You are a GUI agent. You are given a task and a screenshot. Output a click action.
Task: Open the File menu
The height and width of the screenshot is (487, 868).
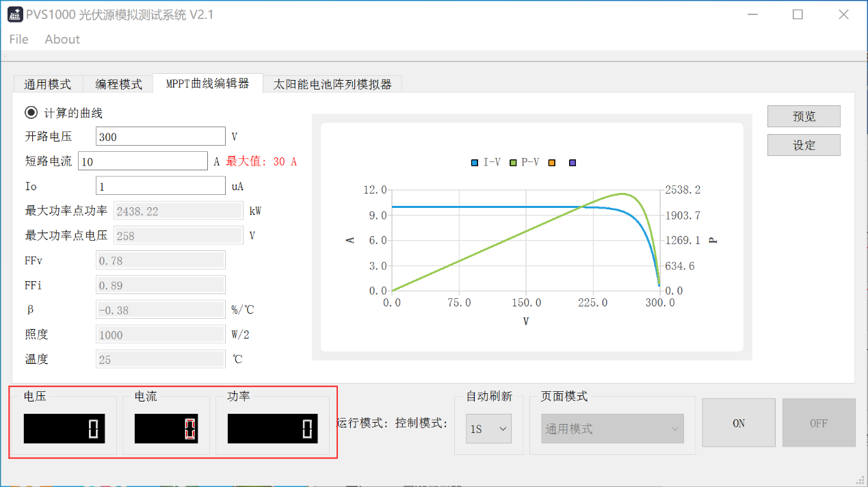tap(18, 39)
